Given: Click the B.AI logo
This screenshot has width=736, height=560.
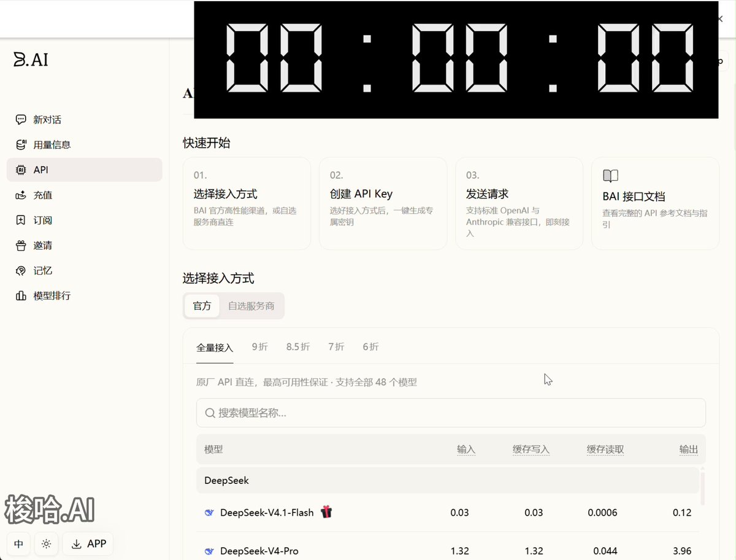Looking at the screenshot, I should [31, 59].
